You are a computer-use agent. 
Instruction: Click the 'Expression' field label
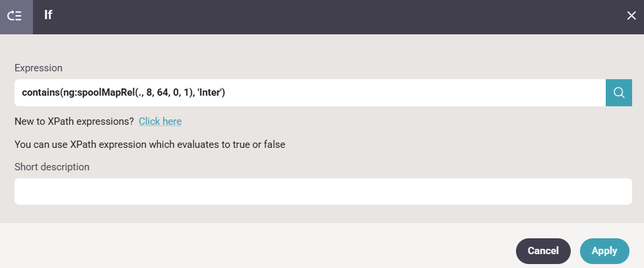[x=38, y=68]
